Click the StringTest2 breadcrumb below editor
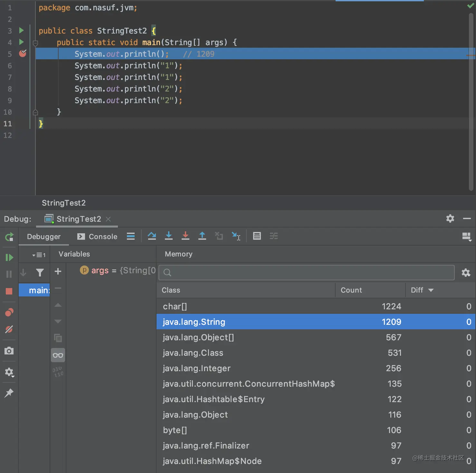 64,203
